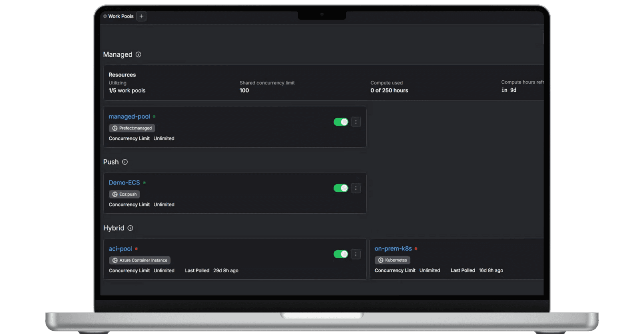
Task: Click the Azure Container Instance badge
Action: point(139,260)
